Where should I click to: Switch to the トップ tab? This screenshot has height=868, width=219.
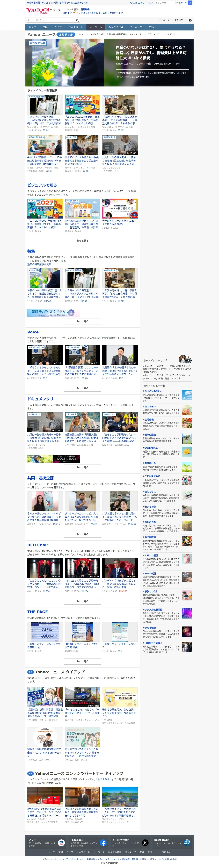(x=32, y=27)
